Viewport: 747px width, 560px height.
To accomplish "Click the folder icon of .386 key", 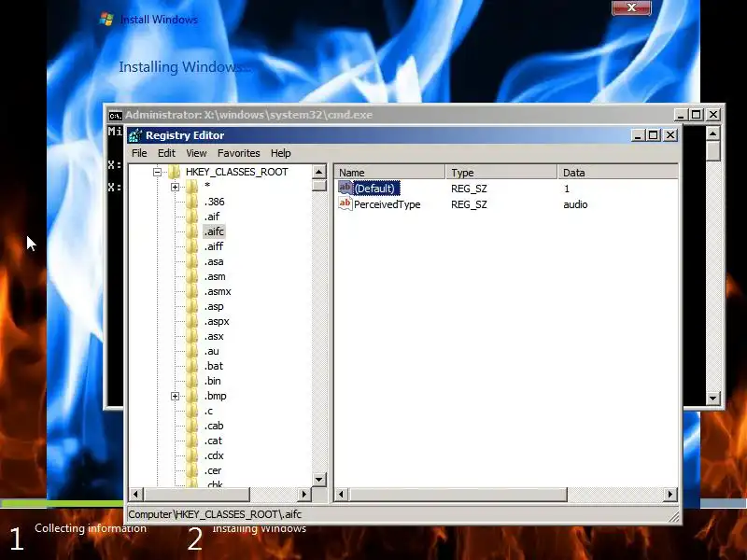I will (191, 202).
